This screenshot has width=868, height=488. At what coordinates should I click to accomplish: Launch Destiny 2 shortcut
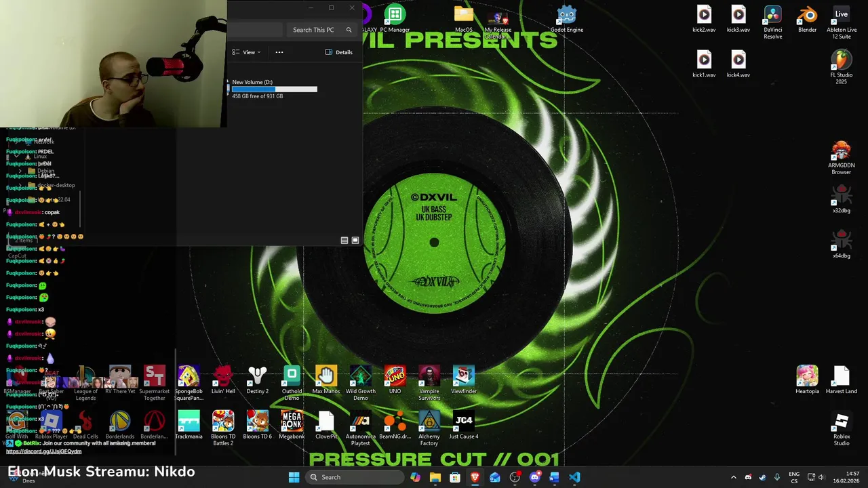pos(258,380)
